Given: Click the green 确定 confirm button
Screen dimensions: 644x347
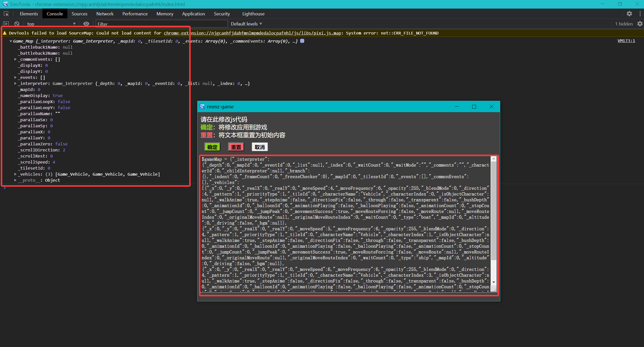Looking at the screenshot, I should (212, 147).
